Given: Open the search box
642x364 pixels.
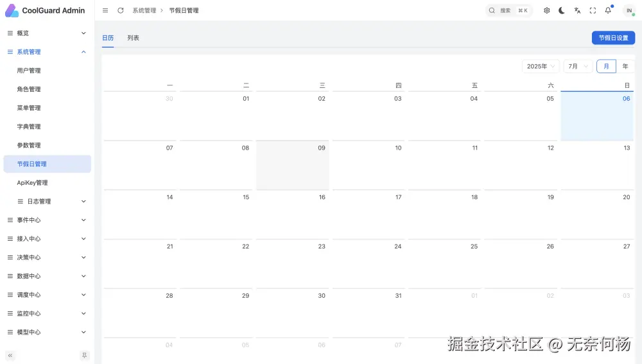Looking at the screenshot, I should (x=509, y=11).
